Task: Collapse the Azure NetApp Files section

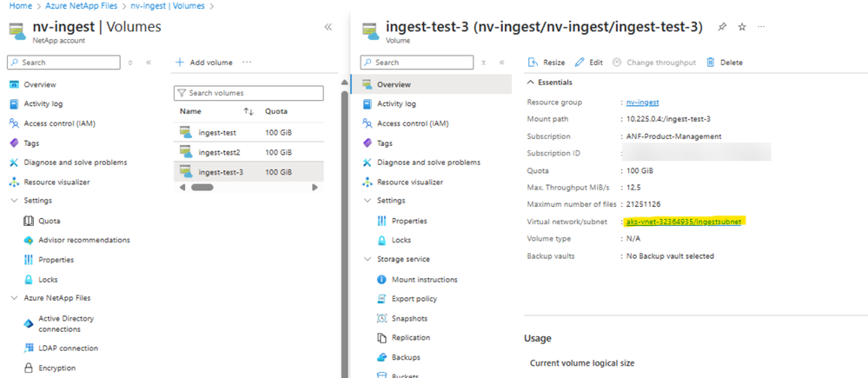Action: [15, 298]
